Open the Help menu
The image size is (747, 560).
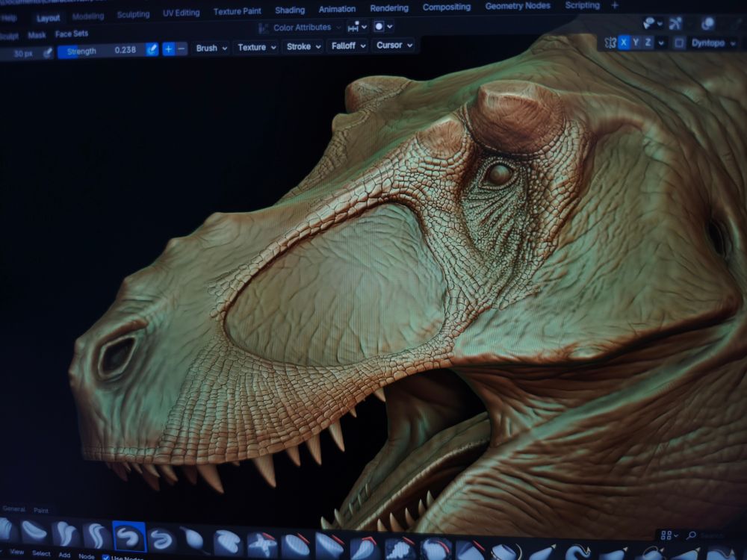coord(8,18)
